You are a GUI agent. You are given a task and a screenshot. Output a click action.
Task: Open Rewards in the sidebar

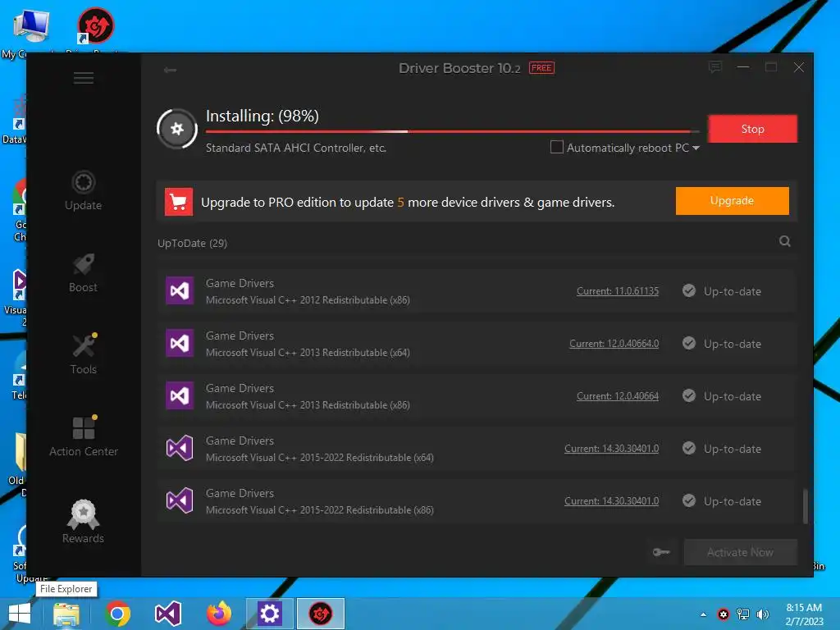click(83, 522)
